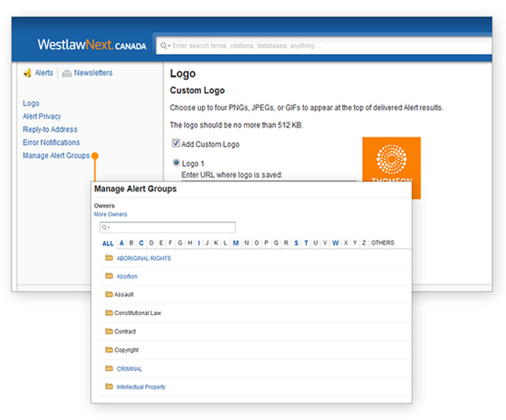The image size is (506, 420).
Task: Click the Newsletters icon
Action: tap(66, 73)
